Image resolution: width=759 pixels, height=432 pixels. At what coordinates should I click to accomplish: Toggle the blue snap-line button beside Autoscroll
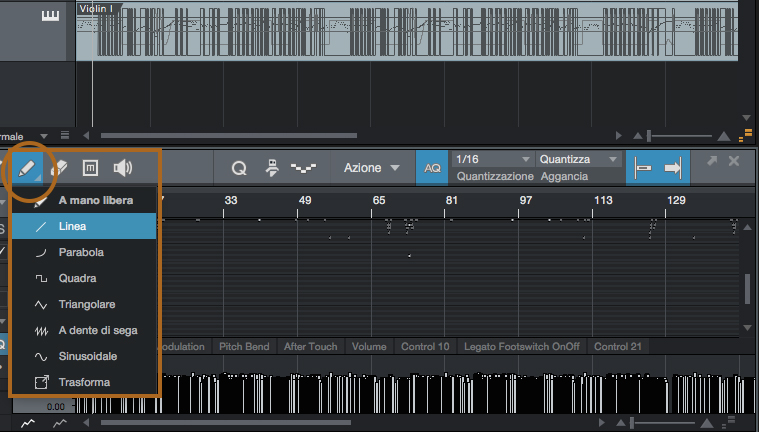[643, 168]
